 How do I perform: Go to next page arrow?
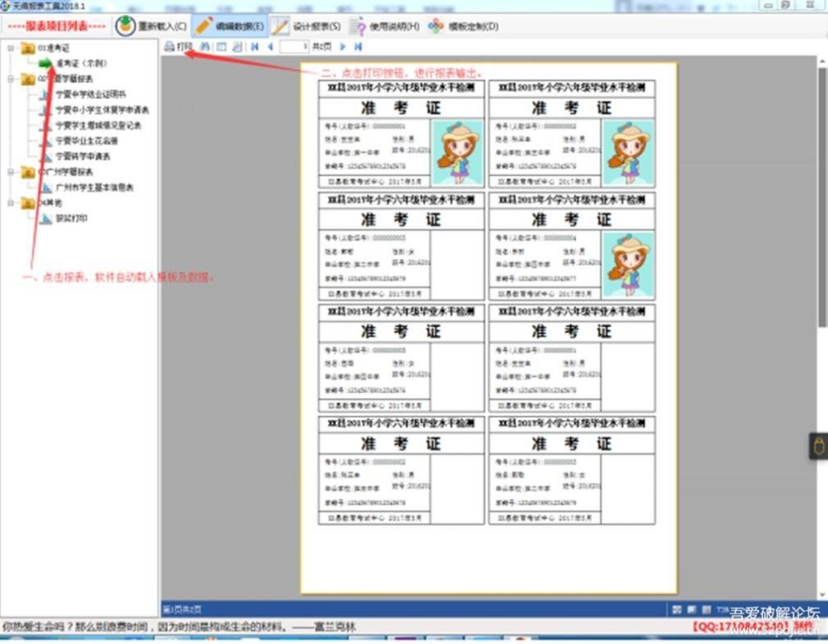click(x=343, y=47)
